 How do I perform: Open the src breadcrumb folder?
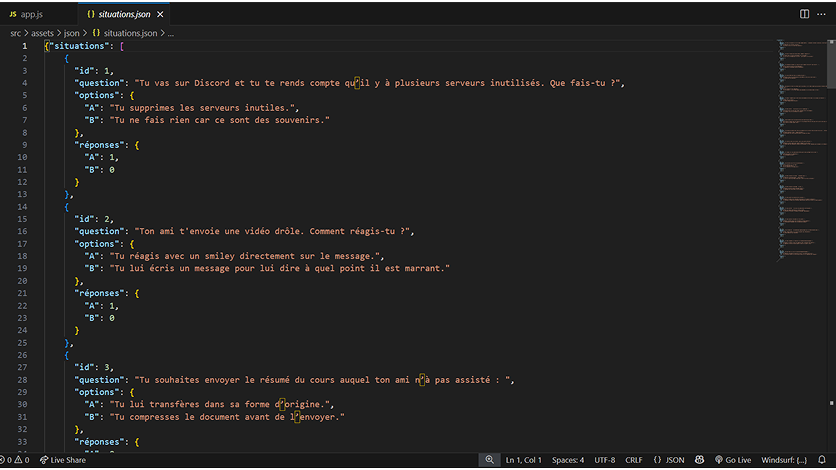pos(15,33)
